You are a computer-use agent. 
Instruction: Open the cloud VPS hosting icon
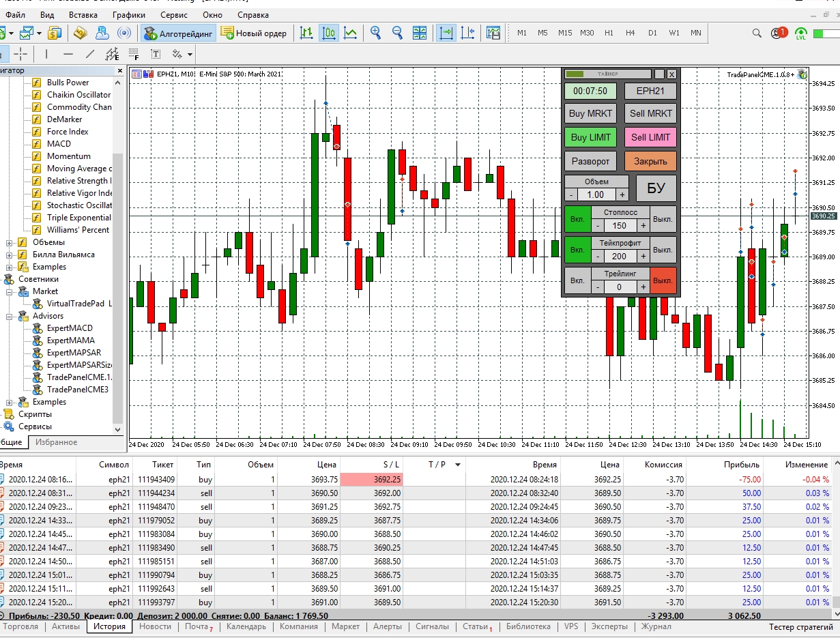click(102, 33)
